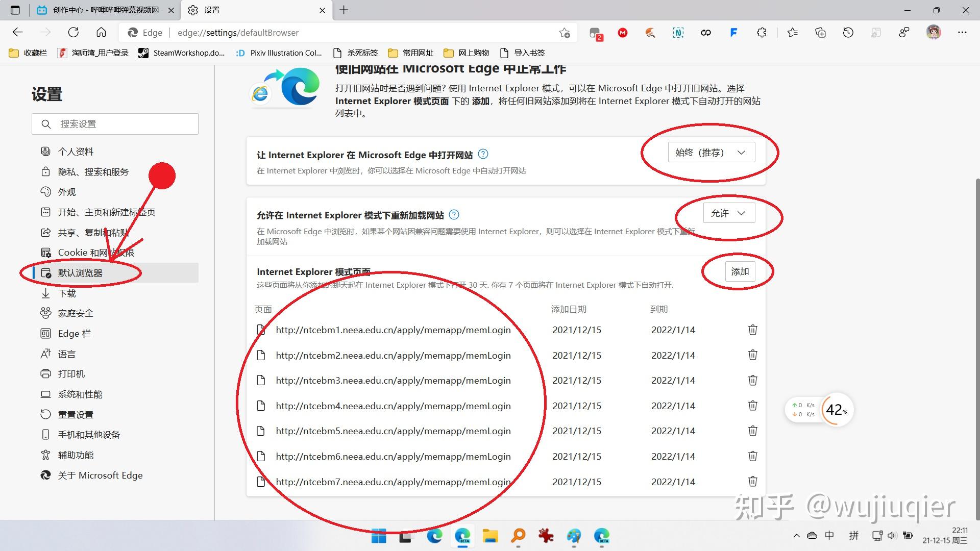Screen dimensions: 980x551
Task: Delete the ntcebm5 page entry
Action: coord(752,431)
